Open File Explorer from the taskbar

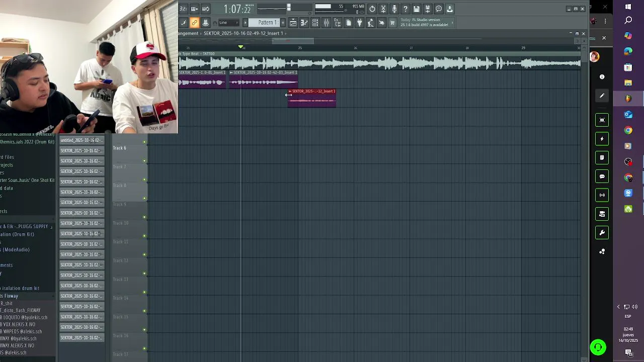coord(628,83)
